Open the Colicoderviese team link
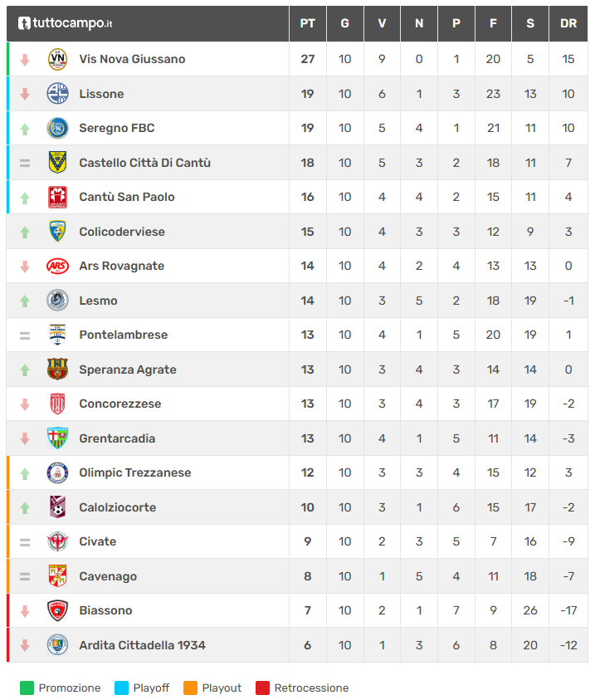595x700 pixels. click(x=121, y=232)
